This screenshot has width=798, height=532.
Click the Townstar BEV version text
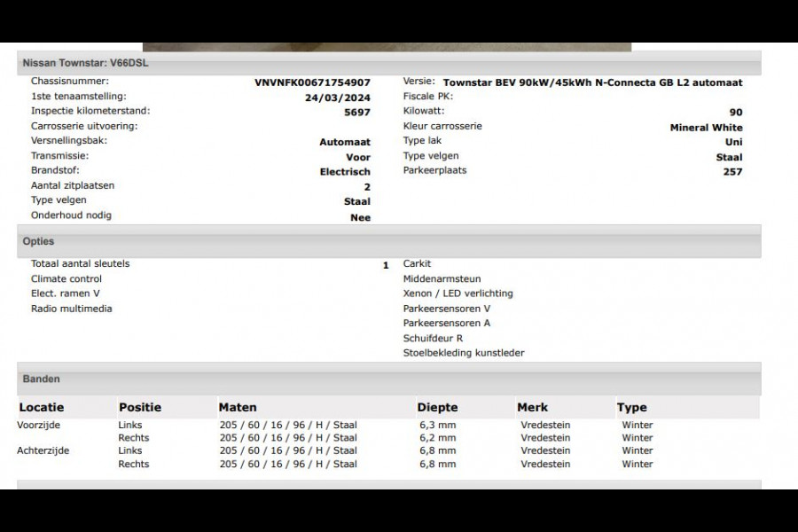click(592, 82)
